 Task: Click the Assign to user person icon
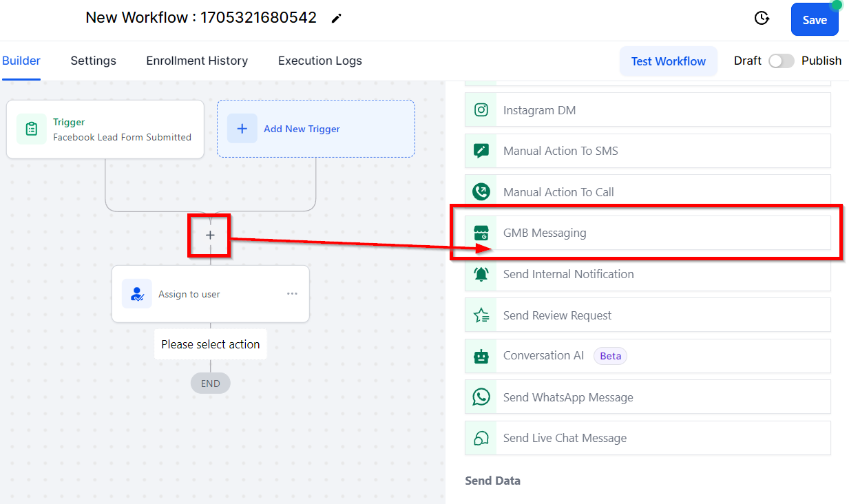pyautogui.click(x=137, y=294)
